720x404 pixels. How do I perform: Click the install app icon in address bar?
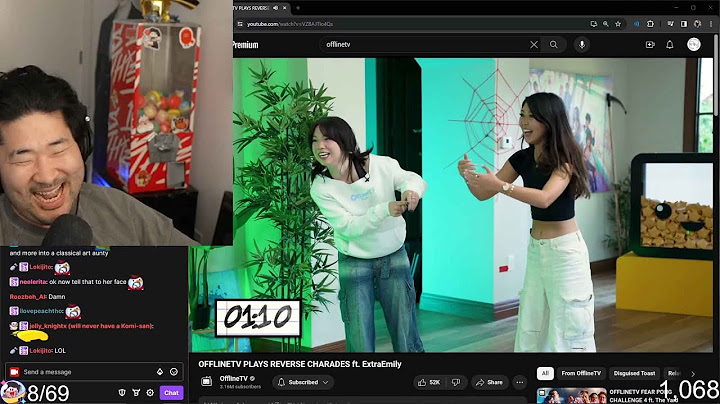click(593, 24)
